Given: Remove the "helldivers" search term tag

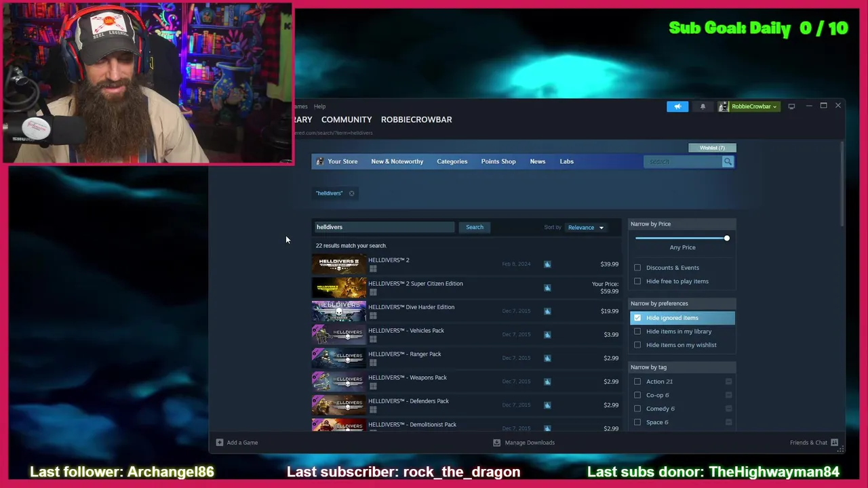Looking at the screenshot, I should pos(351,193).
